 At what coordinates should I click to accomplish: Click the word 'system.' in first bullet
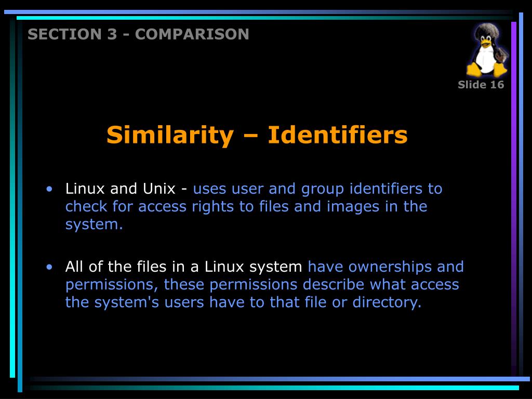coord(94,224)
